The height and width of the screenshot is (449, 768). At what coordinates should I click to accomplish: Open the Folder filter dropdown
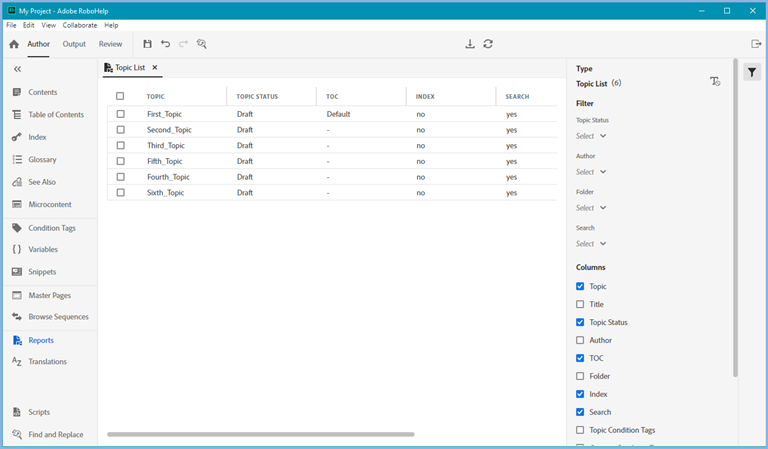pyautogui.click(x=591, y=208)
